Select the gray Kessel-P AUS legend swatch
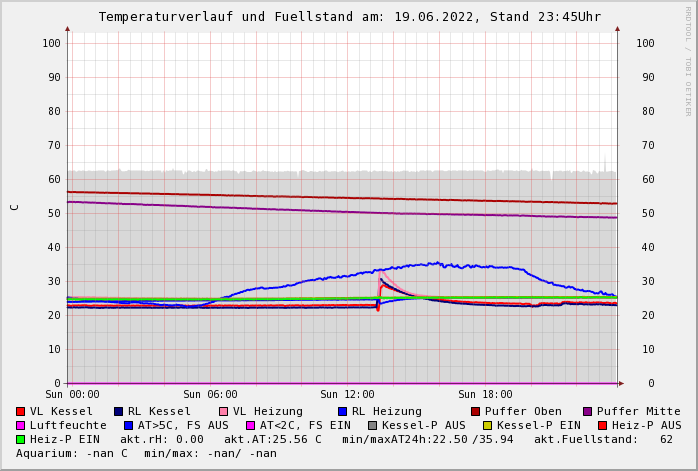This screenshot has height=471, width=698. click(x=372, y=425)
